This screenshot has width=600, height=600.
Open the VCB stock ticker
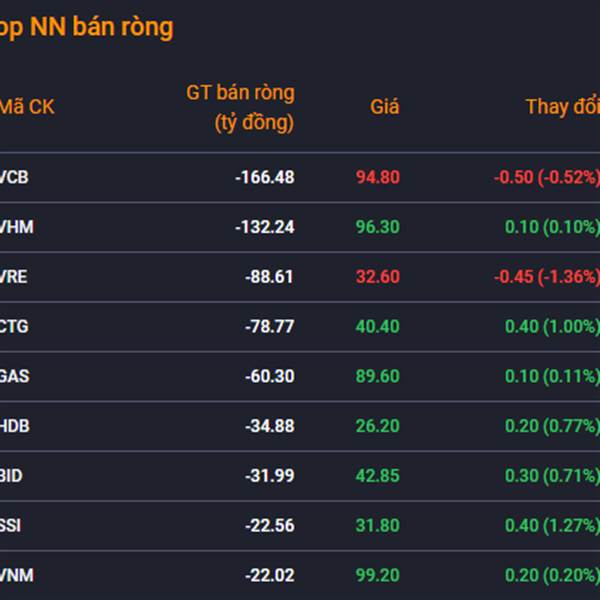pos(14,177)
